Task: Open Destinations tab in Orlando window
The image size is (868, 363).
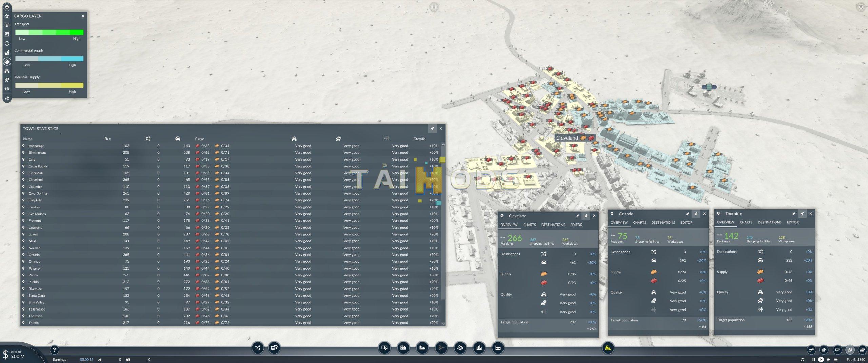Action: click(x=663, y=223)
